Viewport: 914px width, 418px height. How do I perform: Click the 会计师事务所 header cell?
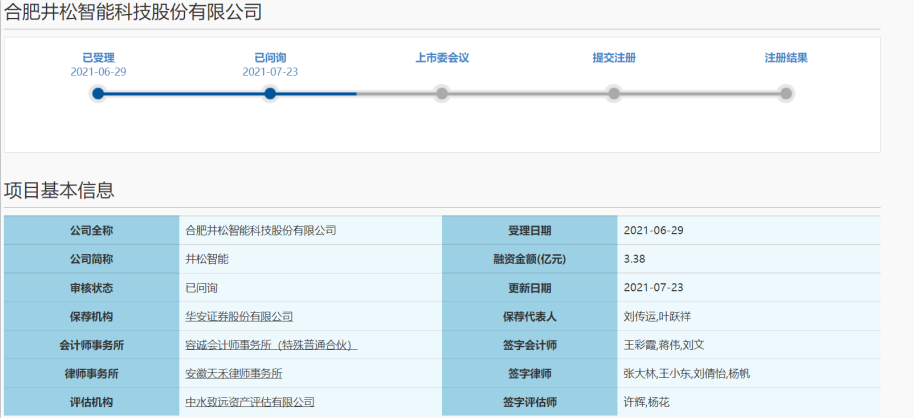point(92,345)
